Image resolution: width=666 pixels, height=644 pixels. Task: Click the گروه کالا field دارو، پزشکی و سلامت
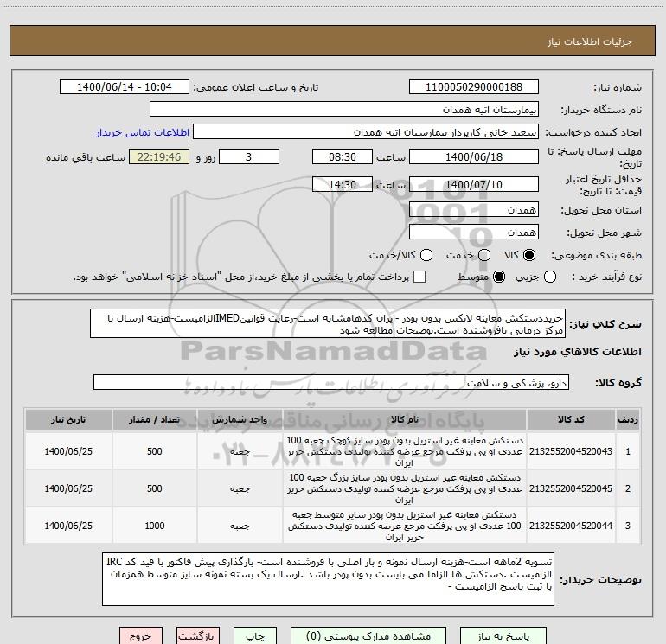[331, 382]
